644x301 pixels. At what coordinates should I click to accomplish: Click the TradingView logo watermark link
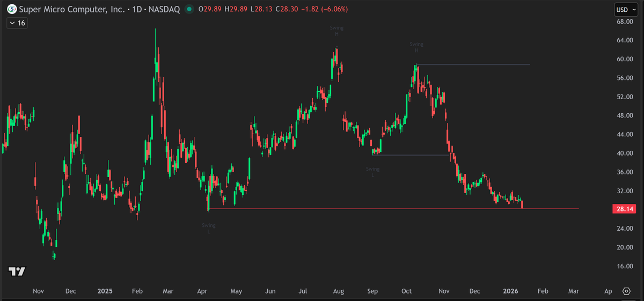click(x=17, y=271)
